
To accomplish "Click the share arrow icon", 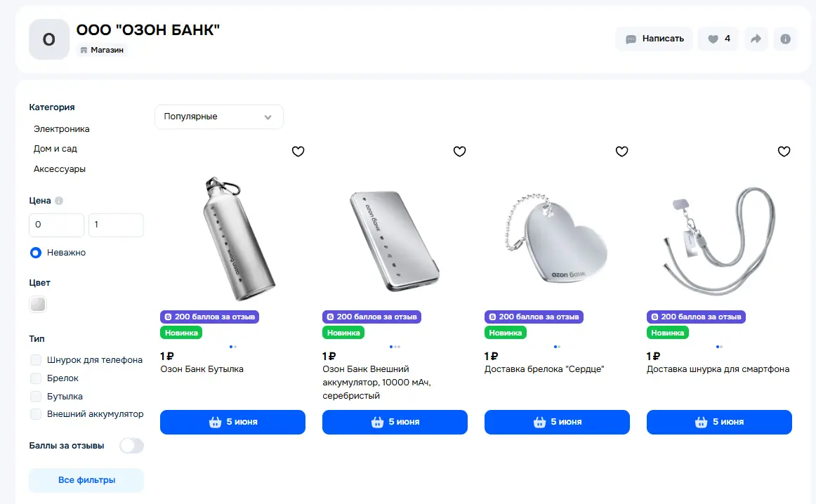I will pos(756,39).
